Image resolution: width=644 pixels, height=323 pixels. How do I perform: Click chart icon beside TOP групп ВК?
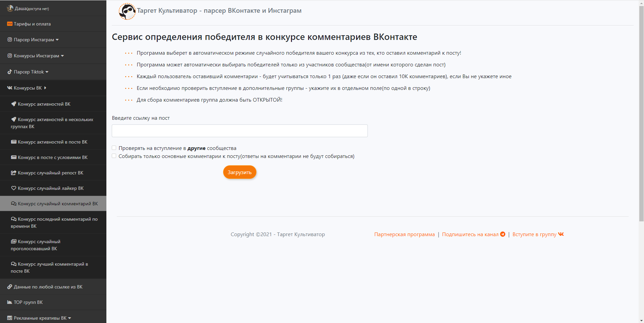10,302
